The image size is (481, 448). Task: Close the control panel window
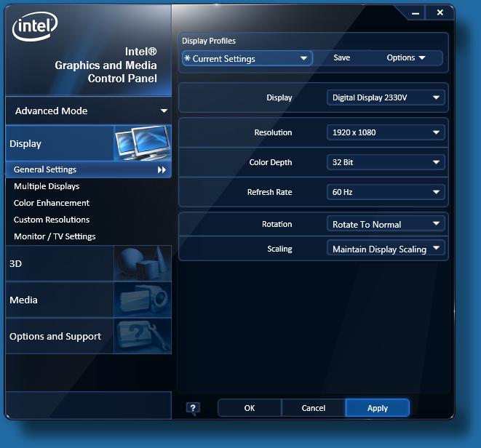pyautogui.click(x=440, y=12)
